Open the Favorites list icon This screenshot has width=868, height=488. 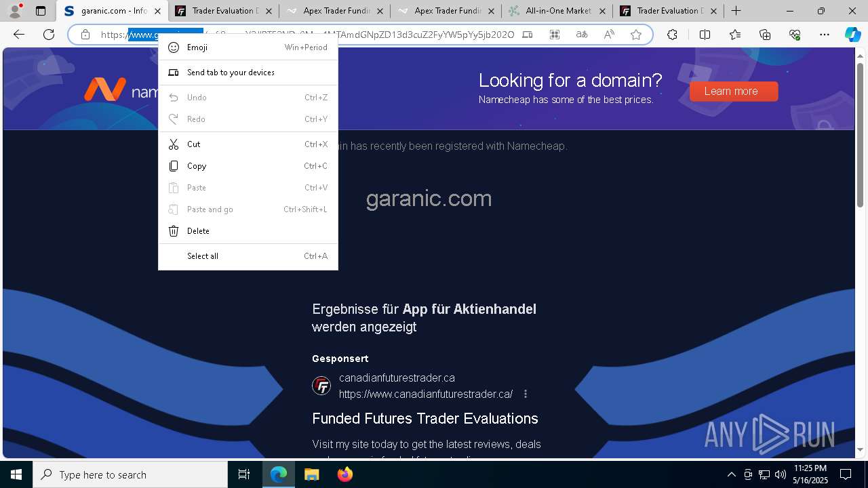735,35
